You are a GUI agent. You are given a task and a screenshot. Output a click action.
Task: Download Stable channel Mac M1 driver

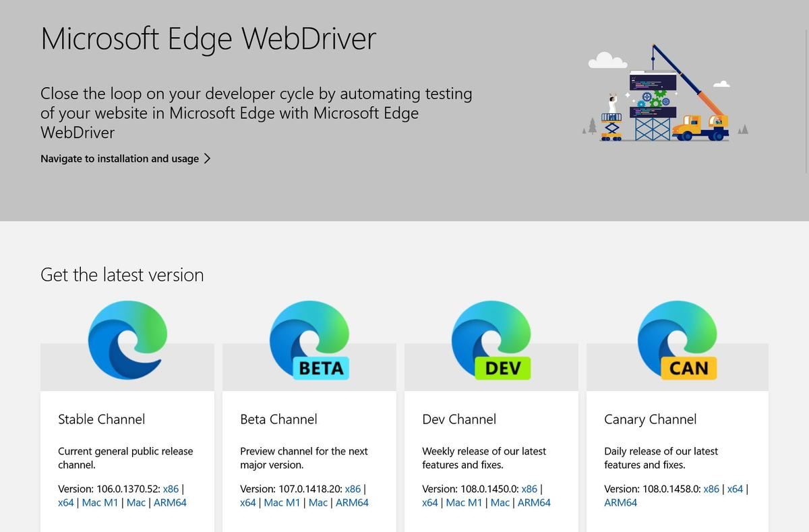pyautogui.click(x=100, y=502)
